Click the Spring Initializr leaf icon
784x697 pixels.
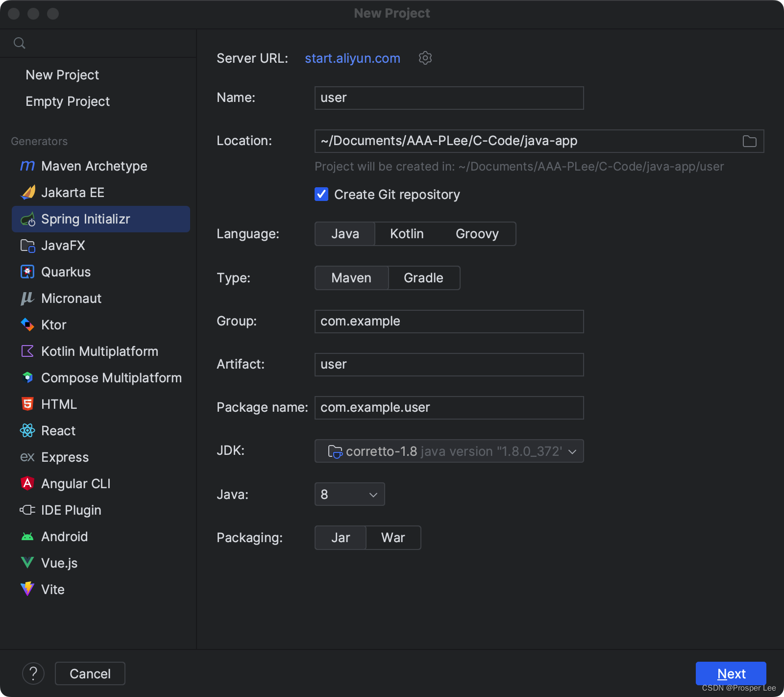(28, 219)
